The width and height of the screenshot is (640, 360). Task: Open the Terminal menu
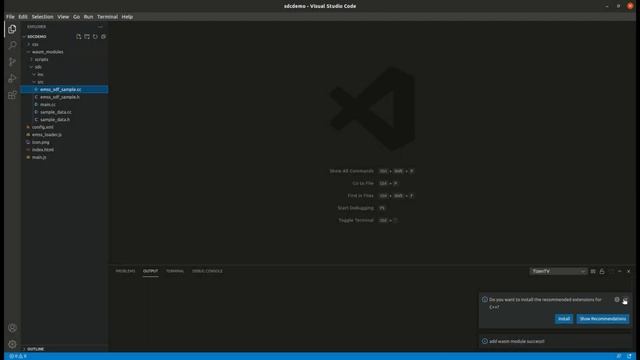[x=107, y=17]
